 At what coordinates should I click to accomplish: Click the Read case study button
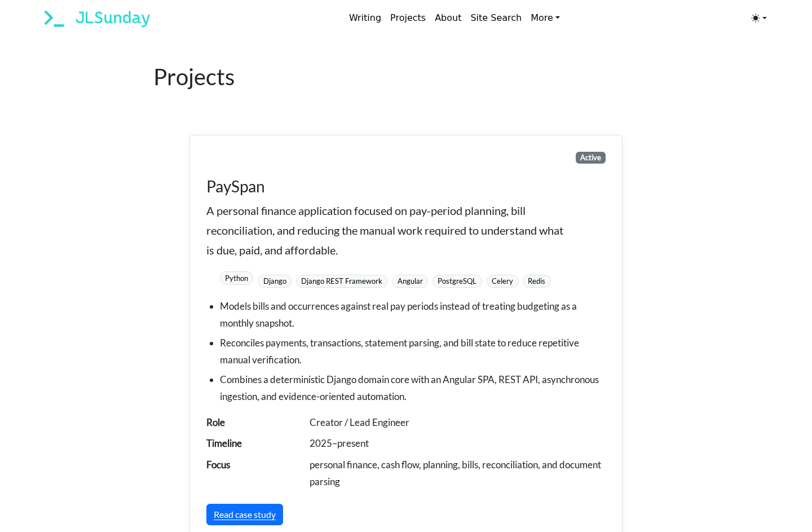pos(245,515)
